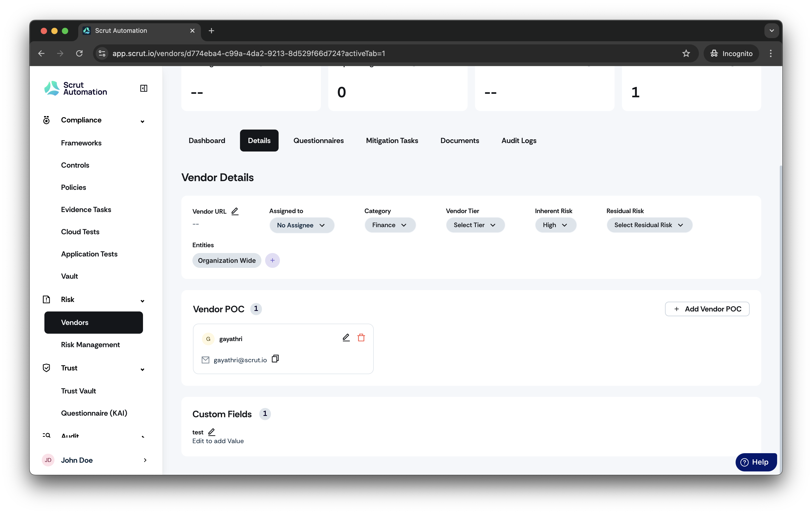The width and height of the screenshot is (812, 514).
Task: Switch to the Questionnaires tab
Action: (318, 140)
